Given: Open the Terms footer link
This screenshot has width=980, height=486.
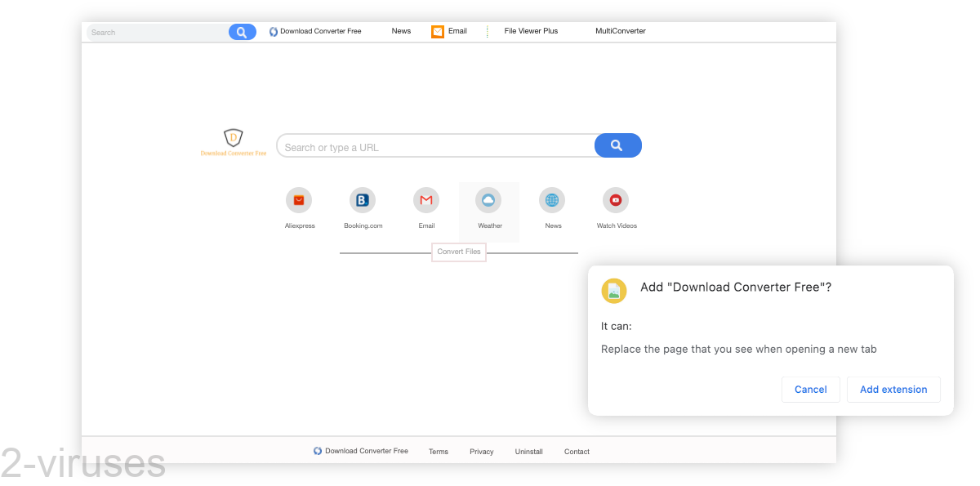Looking at the screenshot, I should click(439, 452).
